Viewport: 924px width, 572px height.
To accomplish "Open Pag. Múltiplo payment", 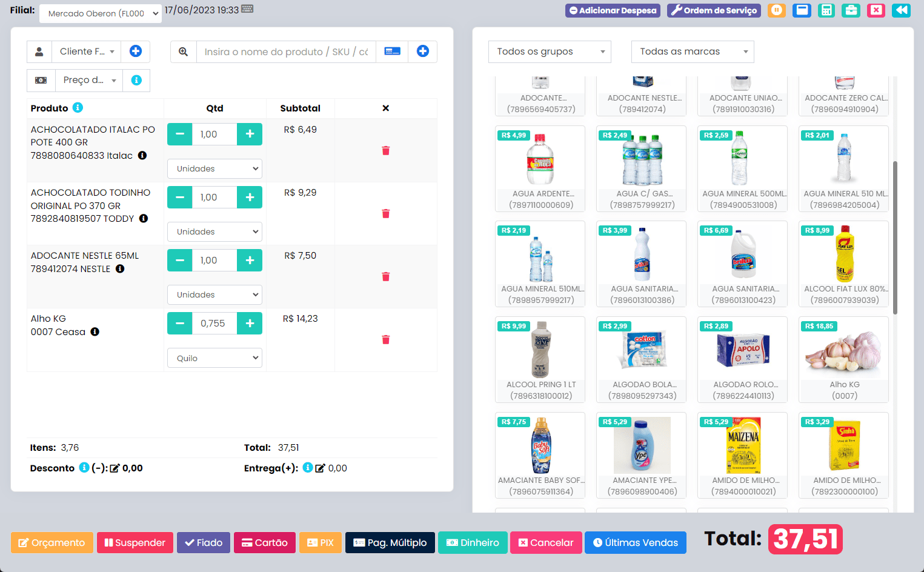I will (390, 542).
